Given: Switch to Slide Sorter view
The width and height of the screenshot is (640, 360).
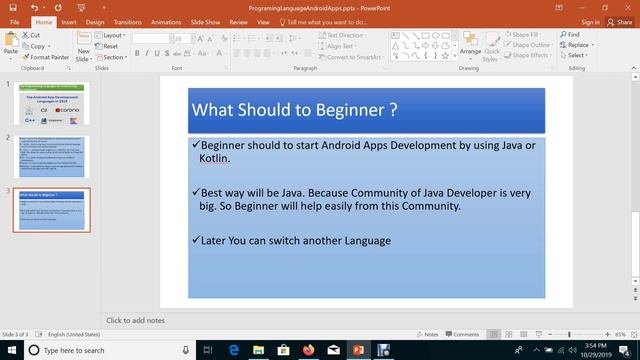Looking at the screenshot, I should 508,334.
